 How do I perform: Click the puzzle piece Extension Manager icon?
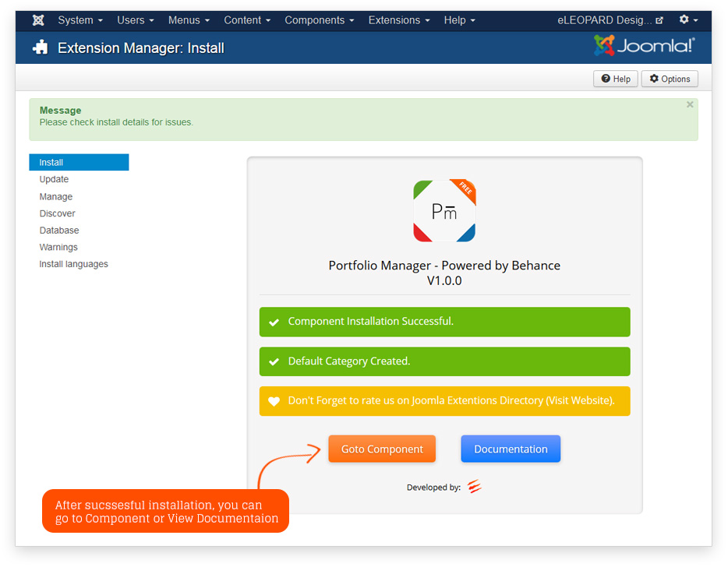point(40,48)
